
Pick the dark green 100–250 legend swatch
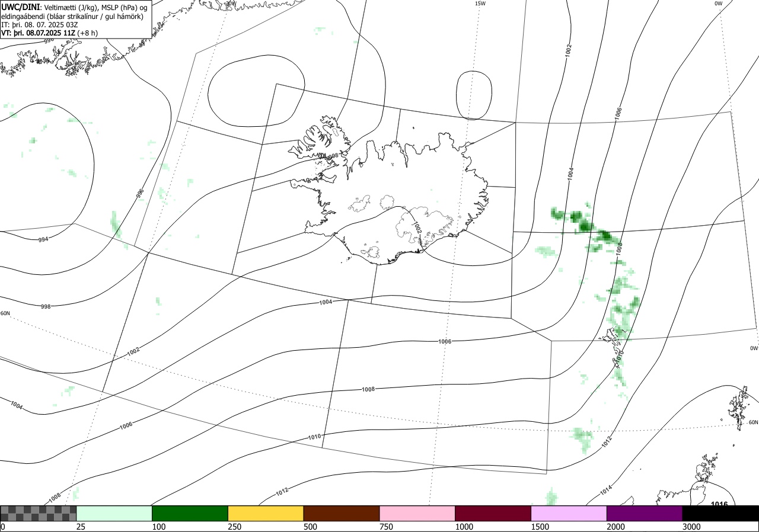click(x=190, y=513)
